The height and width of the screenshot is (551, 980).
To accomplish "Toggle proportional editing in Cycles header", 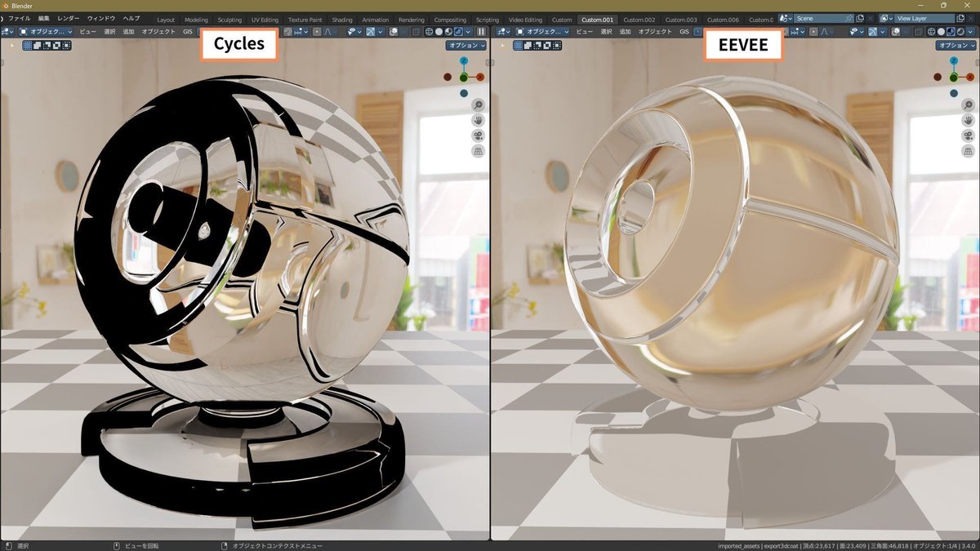I will 317,31.
